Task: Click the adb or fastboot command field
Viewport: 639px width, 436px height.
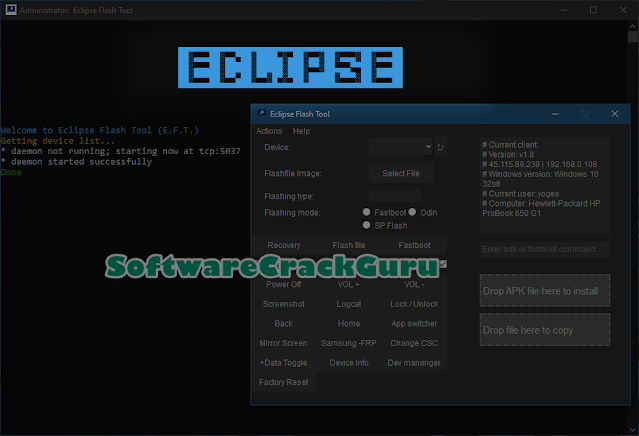Action: [x=545, y=249]
